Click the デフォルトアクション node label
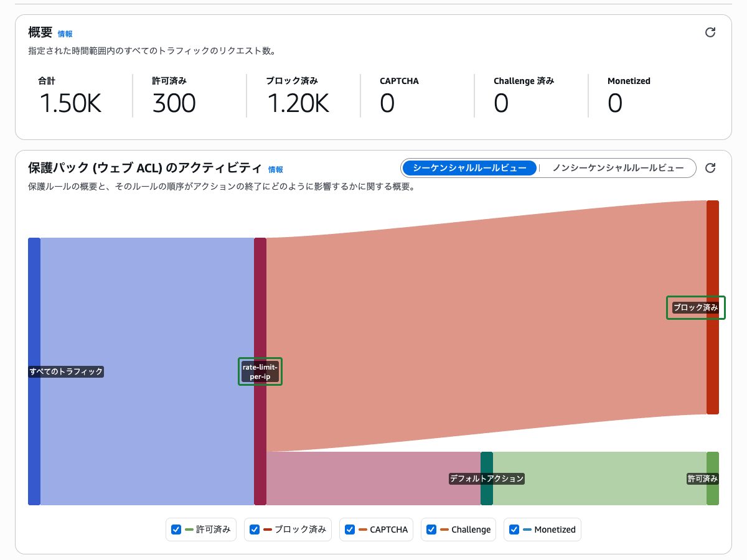Screen dimensions: 747x560 point(487,478)
